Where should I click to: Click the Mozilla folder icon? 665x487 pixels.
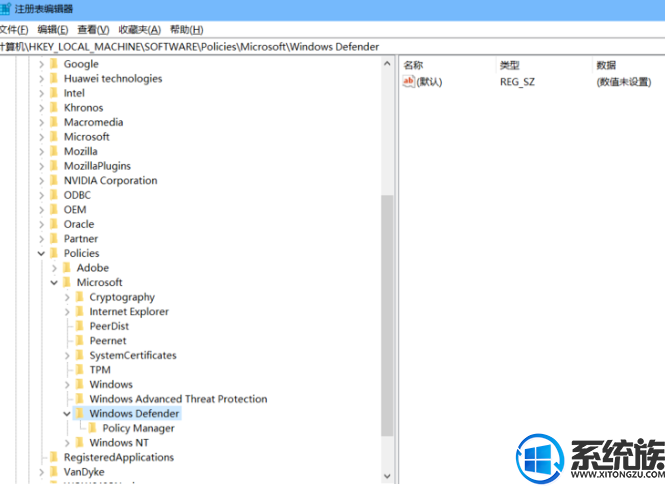[x=54, y=151]
